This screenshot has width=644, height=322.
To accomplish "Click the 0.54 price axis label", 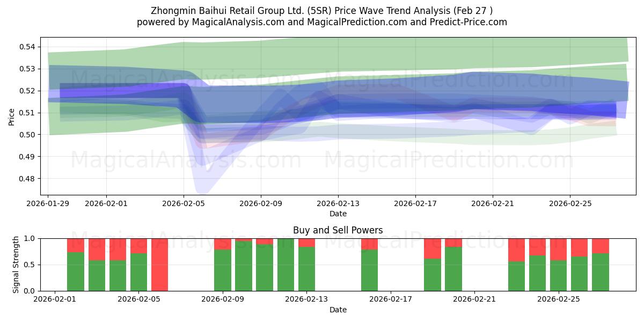I will pyautogui.click(x=27, y=47).
